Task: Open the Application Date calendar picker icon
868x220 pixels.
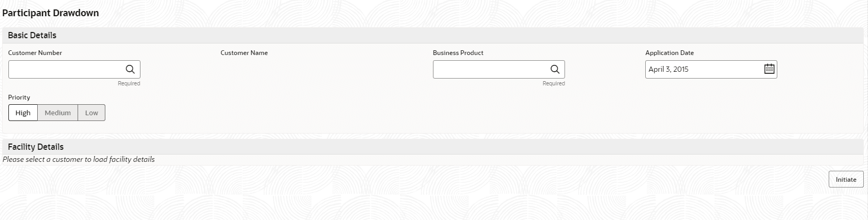Action: click(769, 69)
